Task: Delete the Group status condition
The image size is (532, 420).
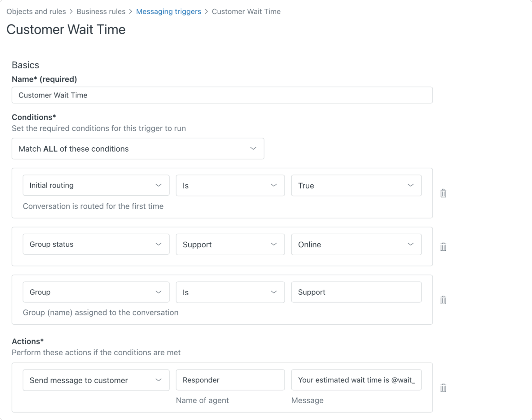Action: click(x=443, y=247)
